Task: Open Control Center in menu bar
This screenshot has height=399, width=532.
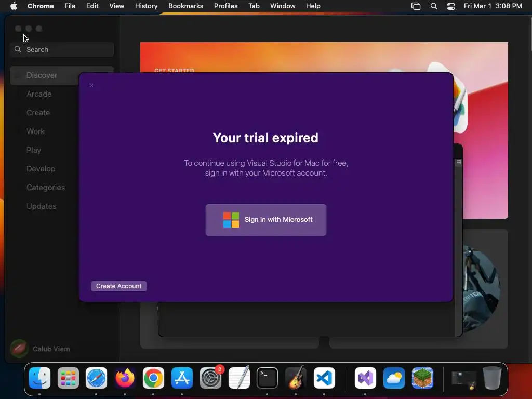Action: point(451,6)
